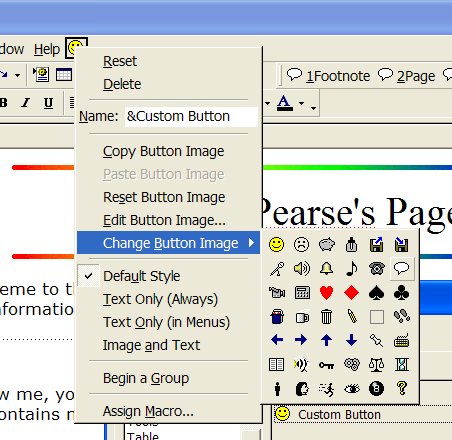
Task: Choose the video camera button image
Action: point(276,293)
